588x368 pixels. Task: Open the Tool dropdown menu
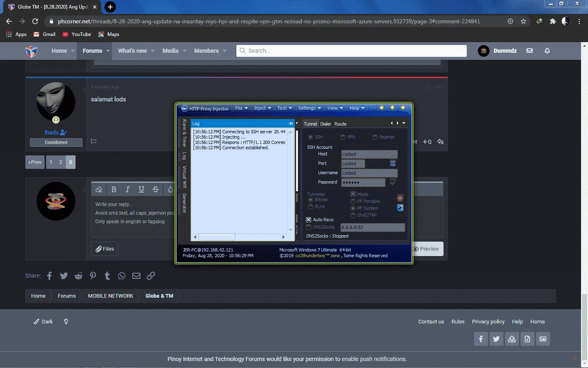(285, 108)
